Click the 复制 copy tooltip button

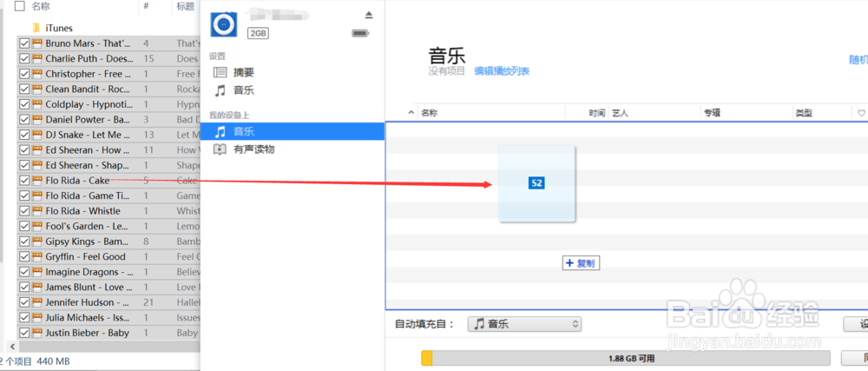point(581,263)
